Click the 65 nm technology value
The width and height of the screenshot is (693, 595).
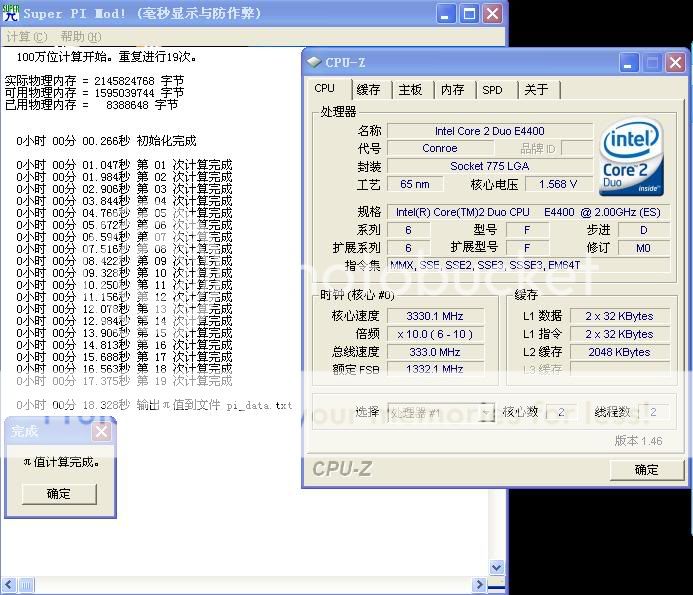click(415, 184)
